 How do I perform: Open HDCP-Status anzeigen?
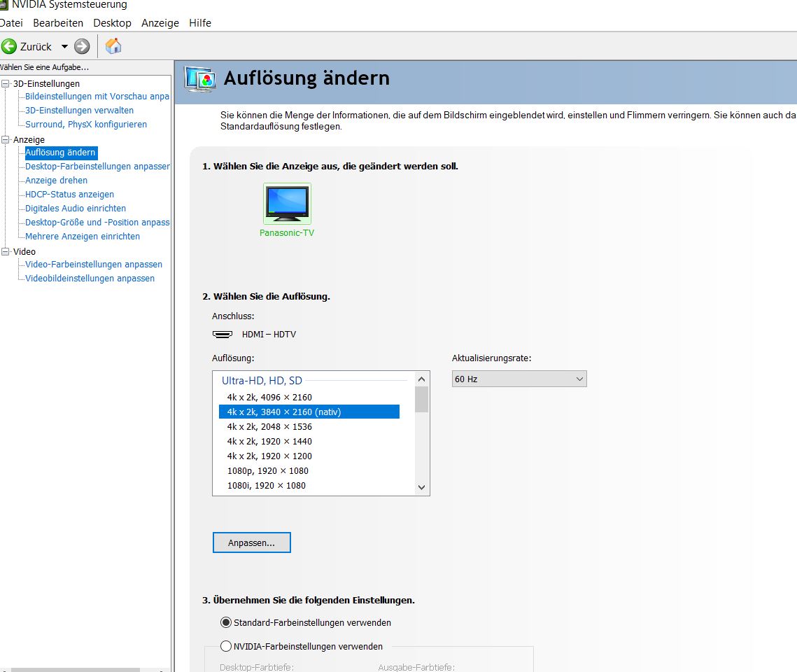(x=70, y=194)
